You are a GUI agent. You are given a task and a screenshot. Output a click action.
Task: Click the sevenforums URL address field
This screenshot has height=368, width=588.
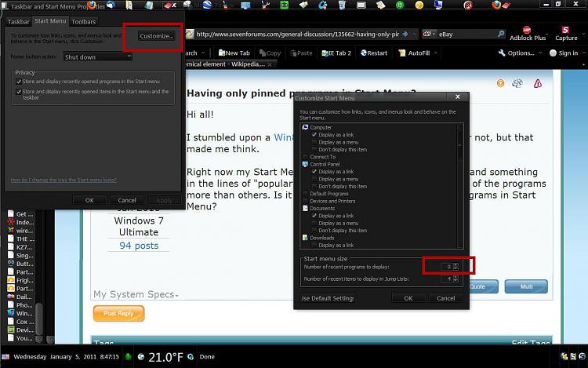298,35
